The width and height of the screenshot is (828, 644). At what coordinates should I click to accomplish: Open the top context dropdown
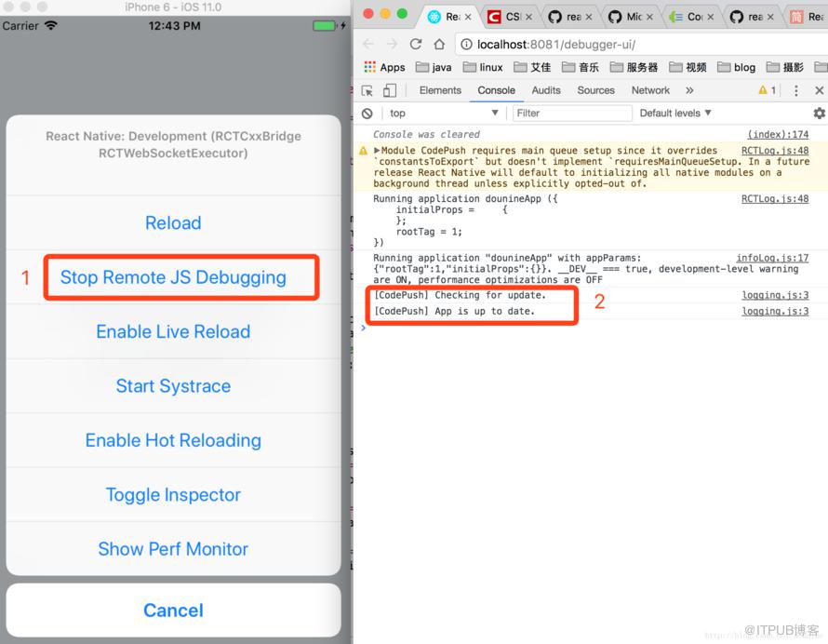[444, 113]
